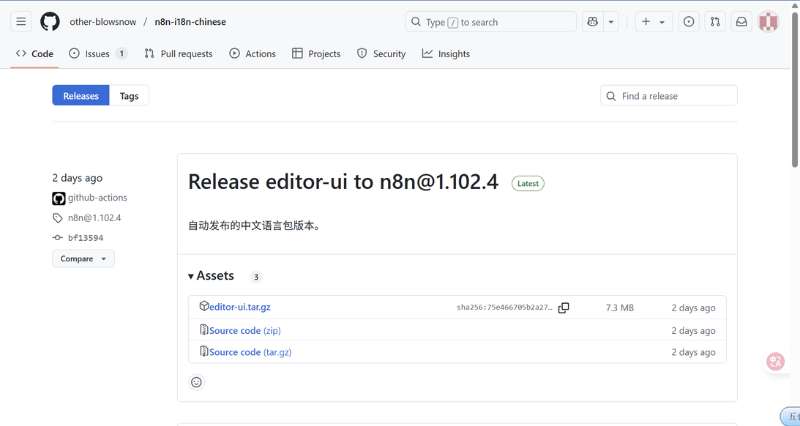This screenshot has height=426, width=800.
Task: Open the notifications inbox icon
Action: click(x=741, y=22)
